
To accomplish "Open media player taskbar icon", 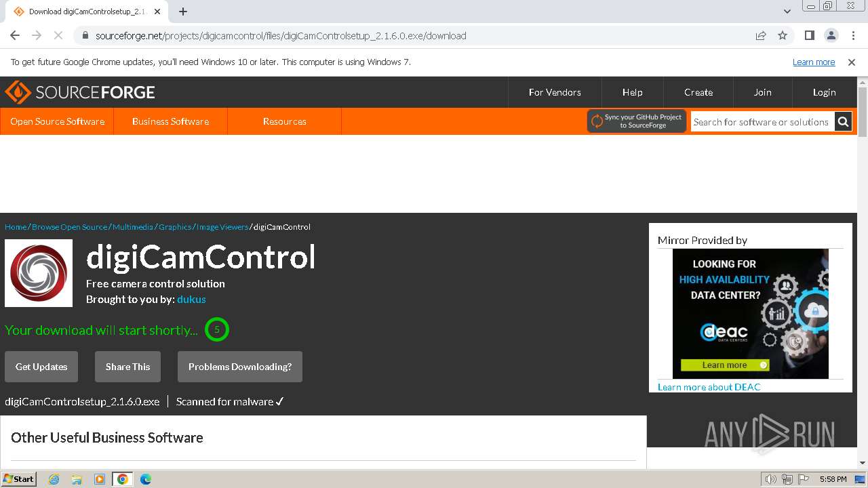I will tap(100, 479).
